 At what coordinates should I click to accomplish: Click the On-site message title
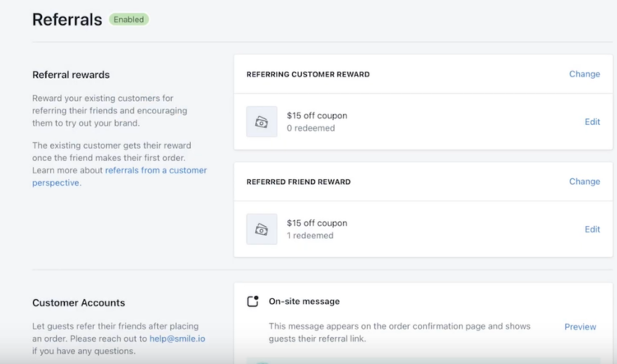(x=304, y=301)
